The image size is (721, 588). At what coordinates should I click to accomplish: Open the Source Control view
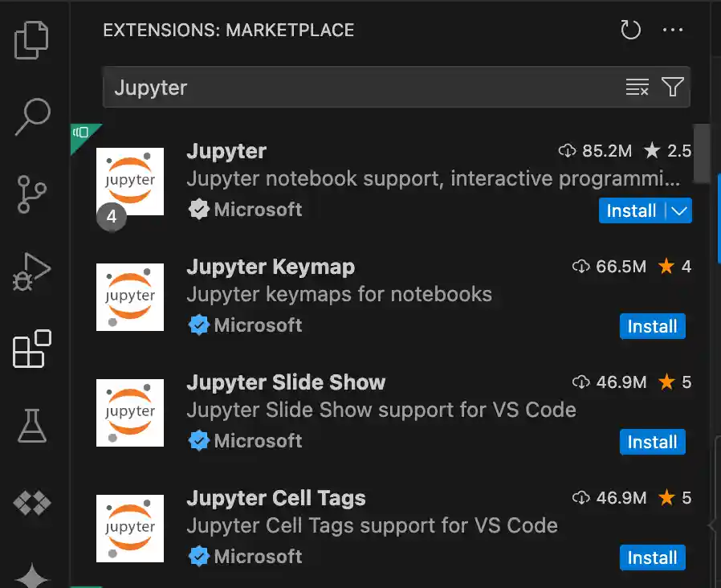(x=32, y=194)
